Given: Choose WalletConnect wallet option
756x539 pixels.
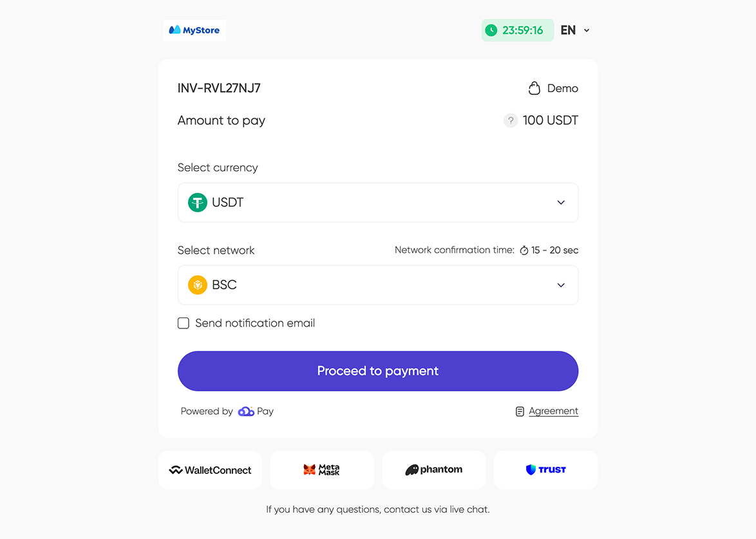Looking at the screenshot, I should 210,470.
